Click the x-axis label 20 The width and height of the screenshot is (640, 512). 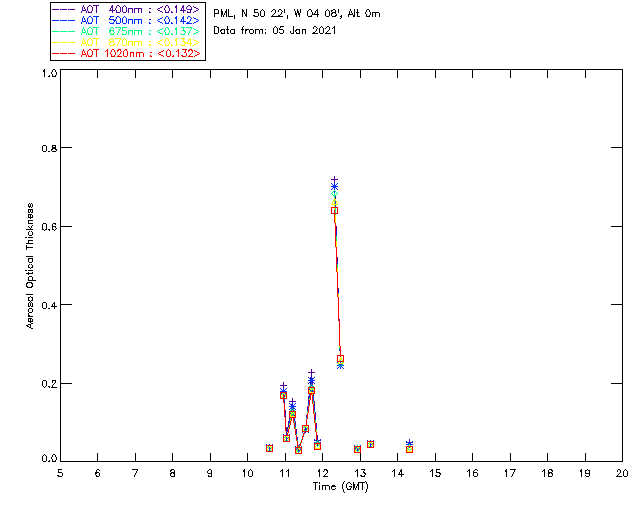tap(622, 473)
